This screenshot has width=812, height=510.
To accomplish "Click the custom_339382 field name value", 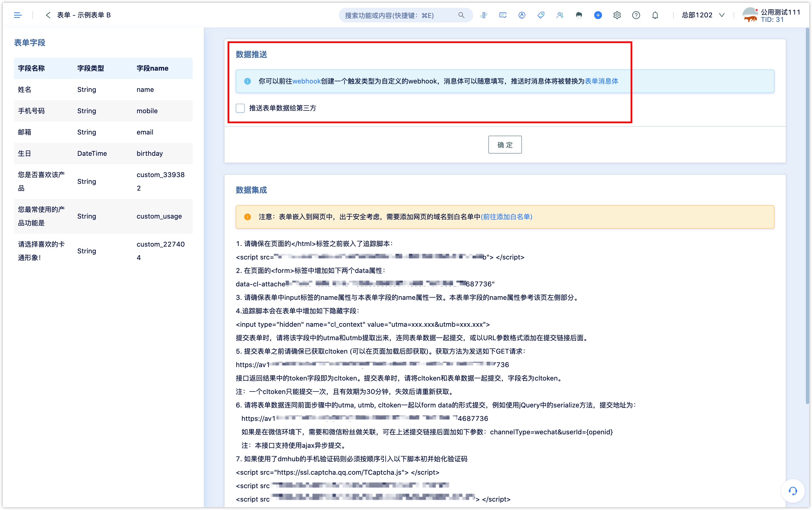I will click(161, 182).
